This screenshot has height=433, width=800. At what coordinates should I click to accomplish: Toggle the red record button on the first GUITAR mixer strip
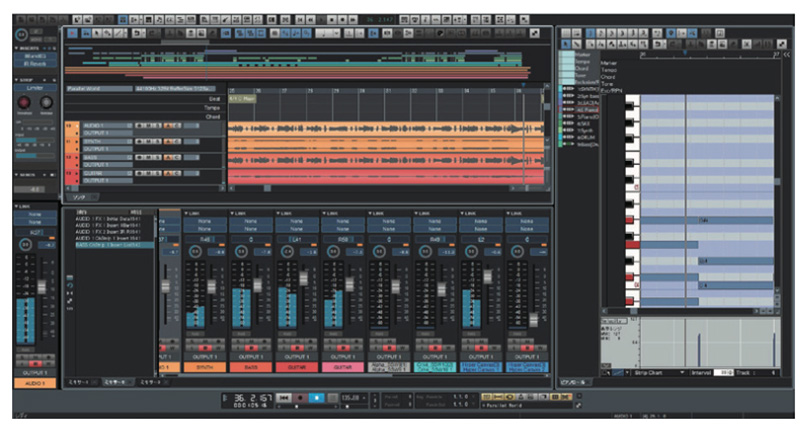(299, 348)
